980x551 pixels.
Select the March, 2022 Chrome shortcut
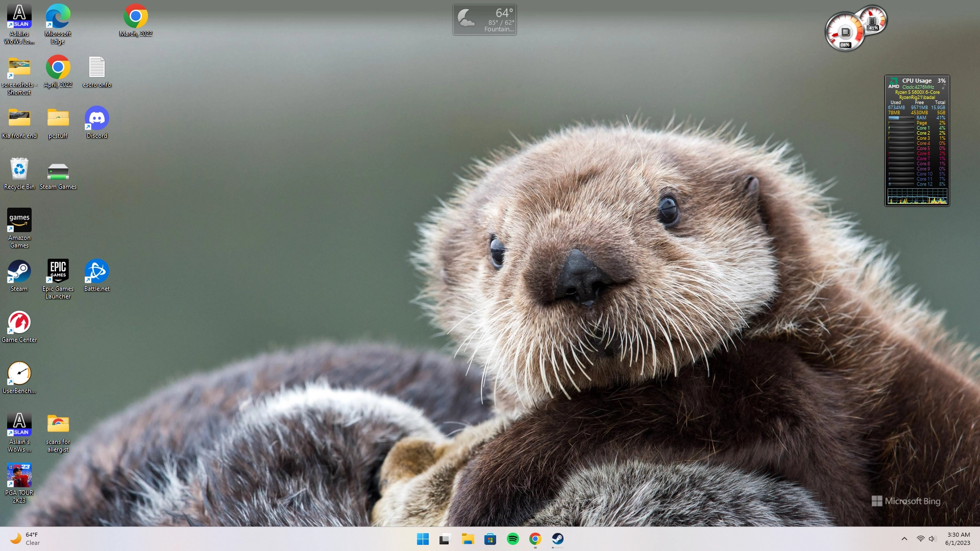pyautogui.click(x=136, y=21)
